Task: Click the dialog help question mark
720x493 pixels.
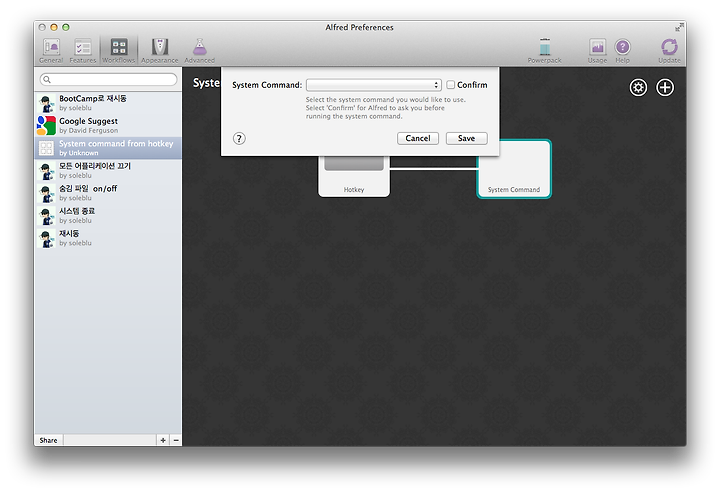Action: (239, 138)
